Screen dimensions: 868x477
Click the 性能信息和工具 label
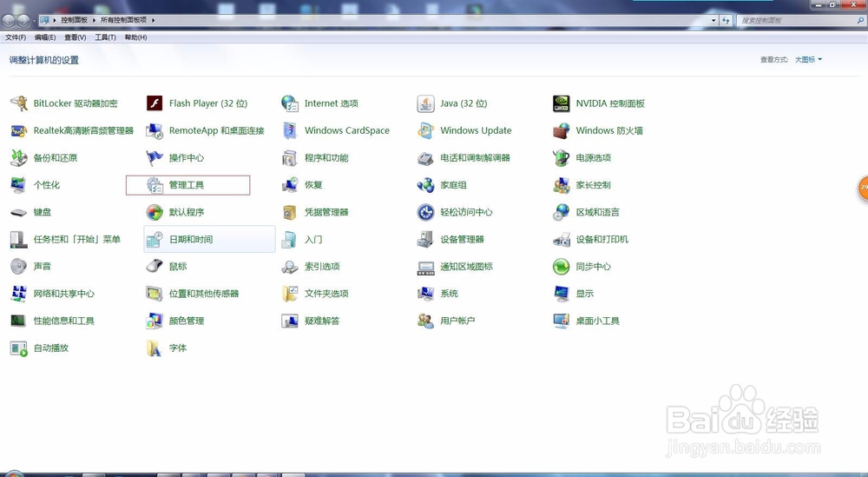pos(63,321)
